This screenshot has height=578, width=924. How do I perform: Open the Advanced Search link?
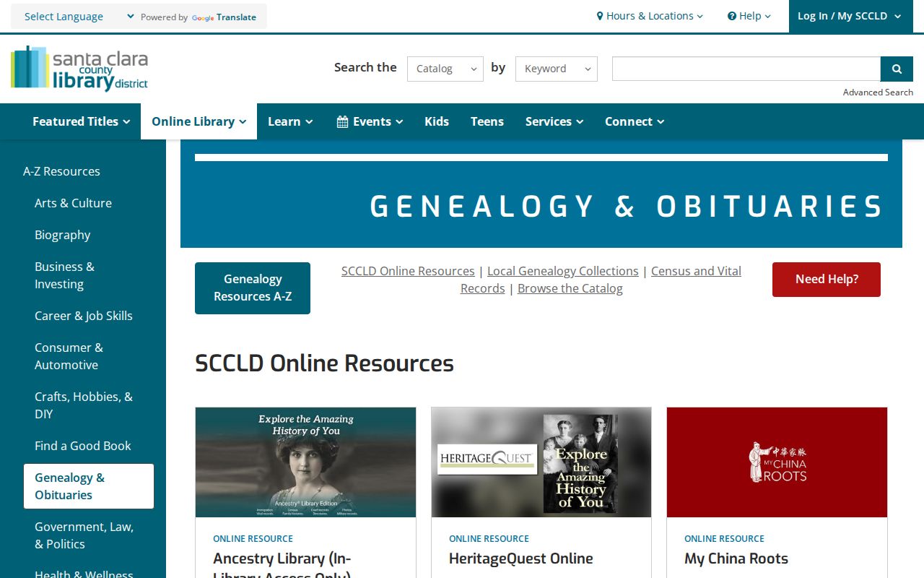click(x=878, y=92)
